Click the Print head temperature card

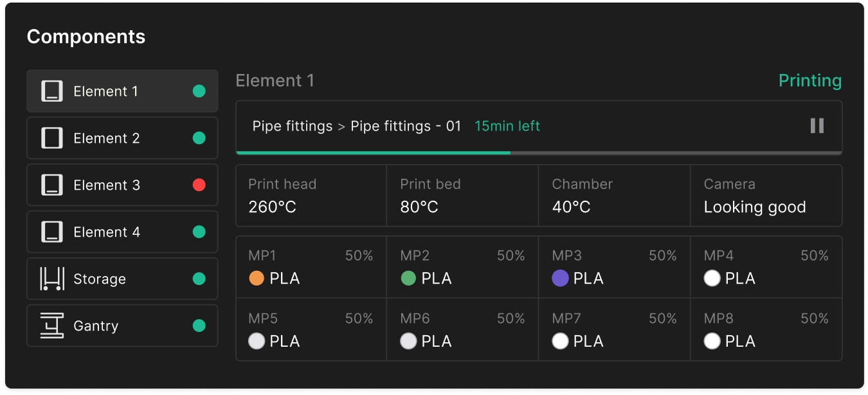click(x=311, y=196)
